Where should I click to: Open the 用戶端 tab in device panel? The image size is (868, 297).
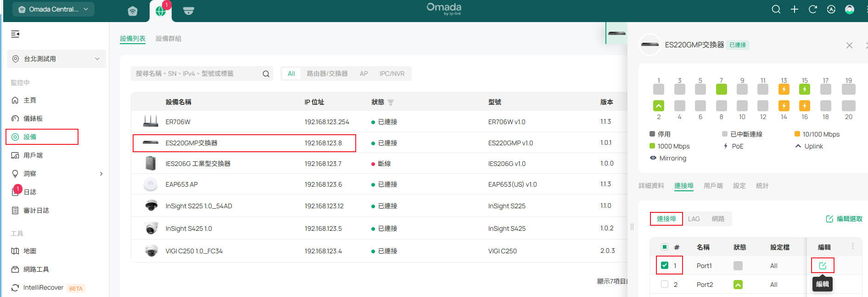713,186
